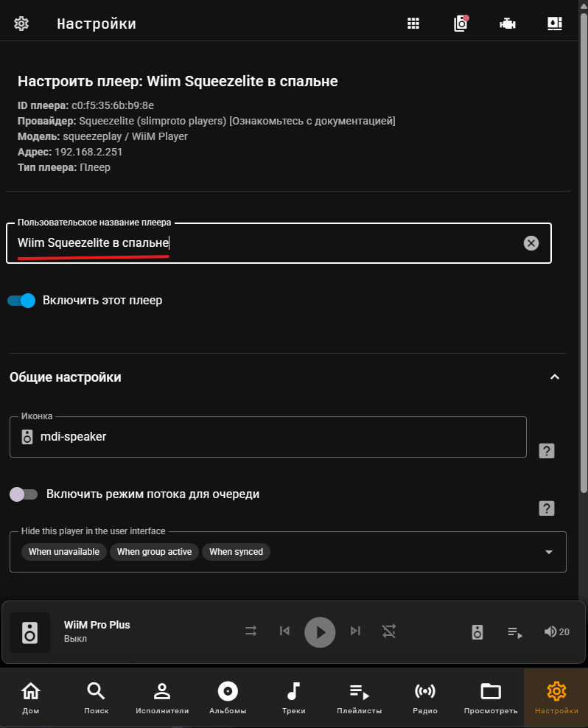Toggle 'Включить этот плеер' switch
Viewport: 588px width, 728px height.
(21, 301)
